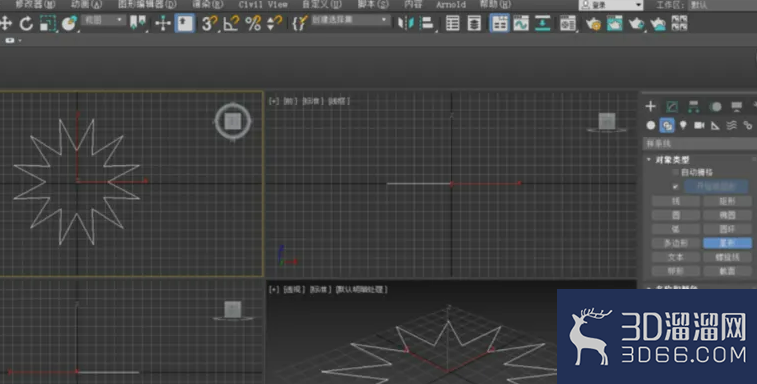Screen dimensions: 757x384
Task: Select the Scale tool
Action: (47, 23)
